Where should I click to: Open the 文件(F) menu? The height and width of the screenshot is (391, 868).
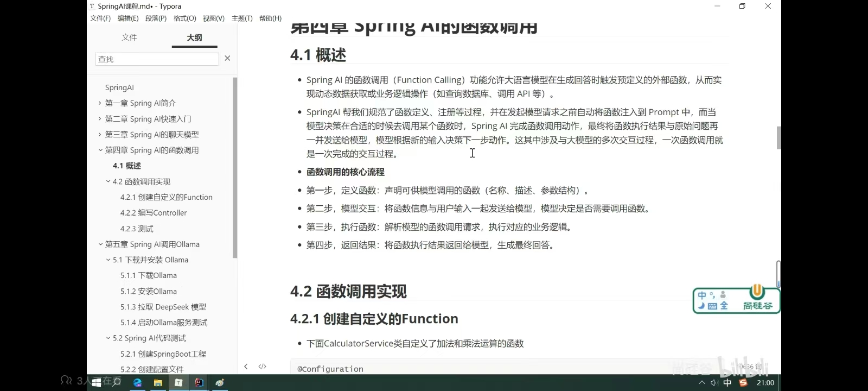click(100, 18)
